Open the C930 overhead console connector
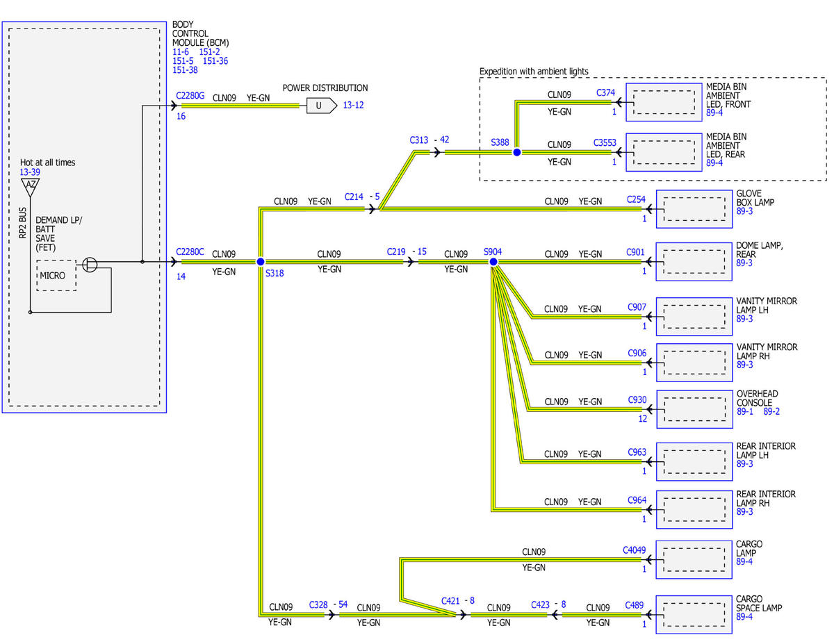The image size is (834, 644). click(x=637, y=399)
